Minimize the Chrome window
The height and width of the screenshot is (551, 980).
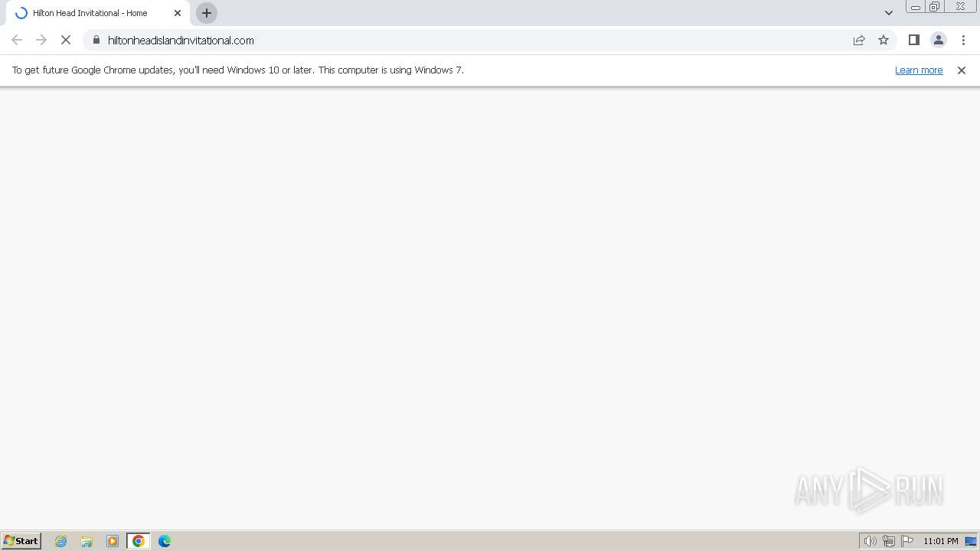(x=916, y=7)
